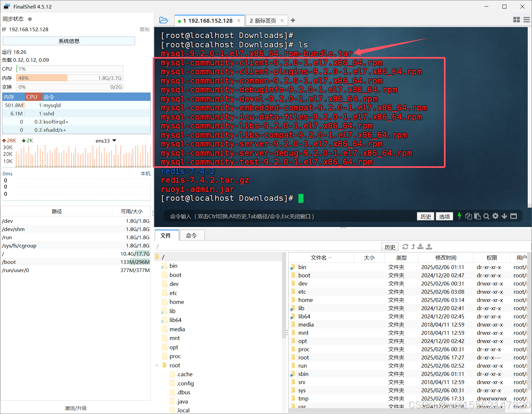Click the green lightning quick command icon

(459, 216)
